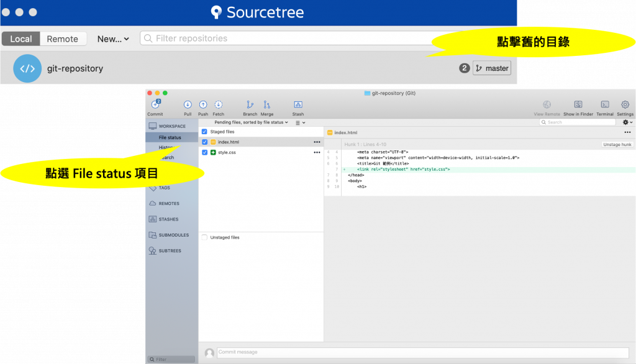Click the Pull toolbar icon

(x=188, y=105)
